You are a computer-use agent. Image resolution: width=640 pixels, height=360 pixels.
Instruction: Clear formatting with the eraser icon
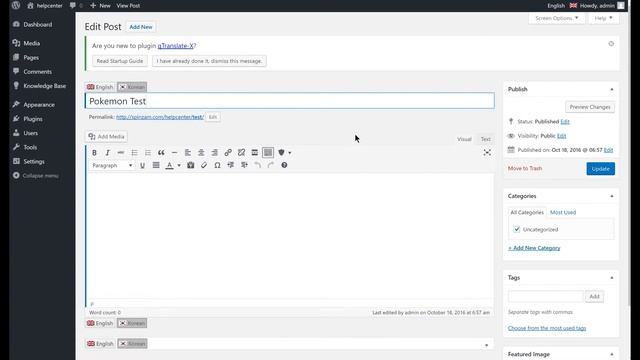(204, 165)
